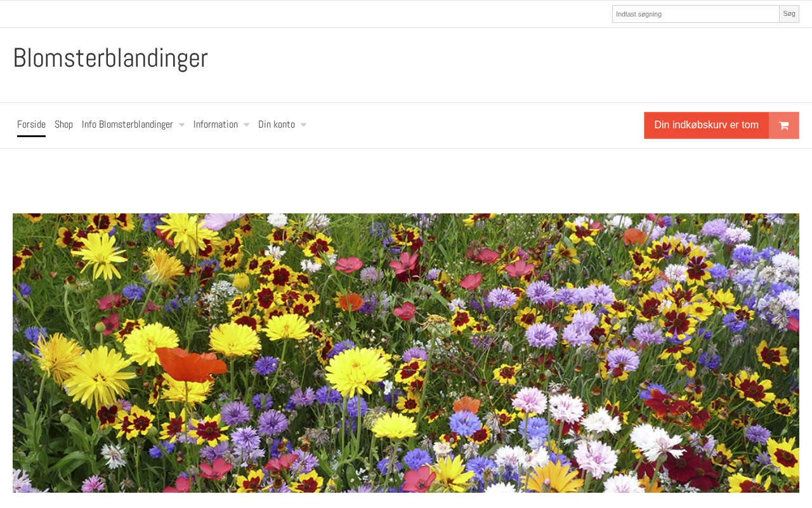Click the Søg search button

point(789,14)
